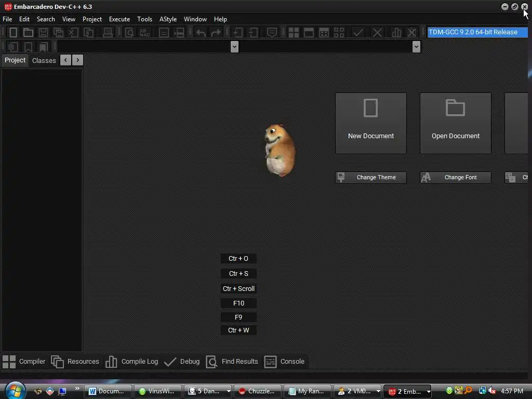Click the Debug checkmark toolbar icon
The image size is (532, 399).
coord(358,33)
